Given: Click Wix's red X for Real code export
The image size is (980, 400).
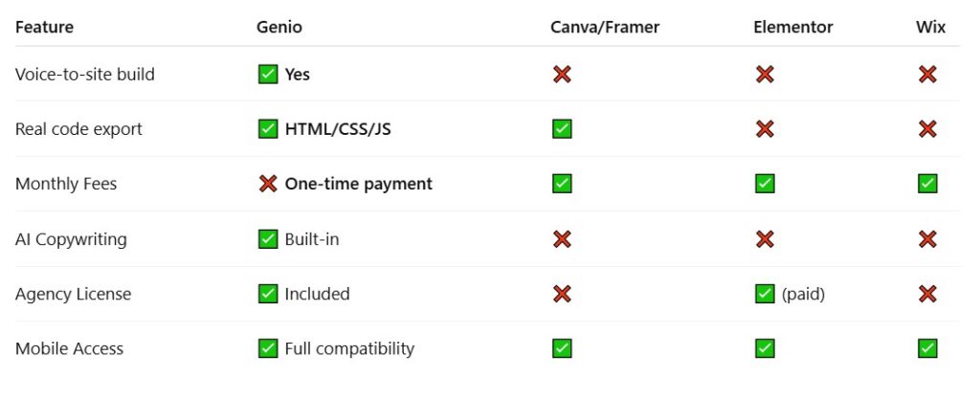Looking at the screenshot, I should 927,129.
